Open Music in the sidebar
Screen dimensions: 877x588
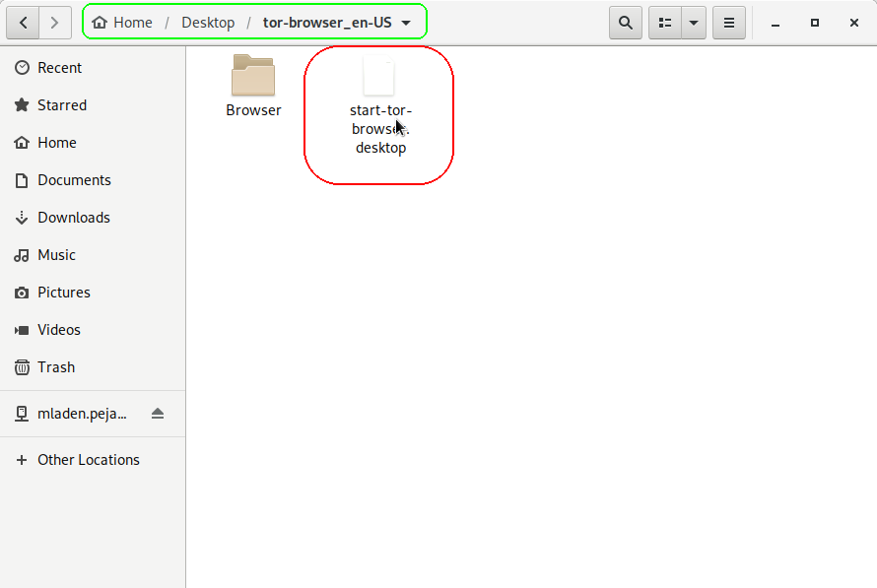pos(93,255)
